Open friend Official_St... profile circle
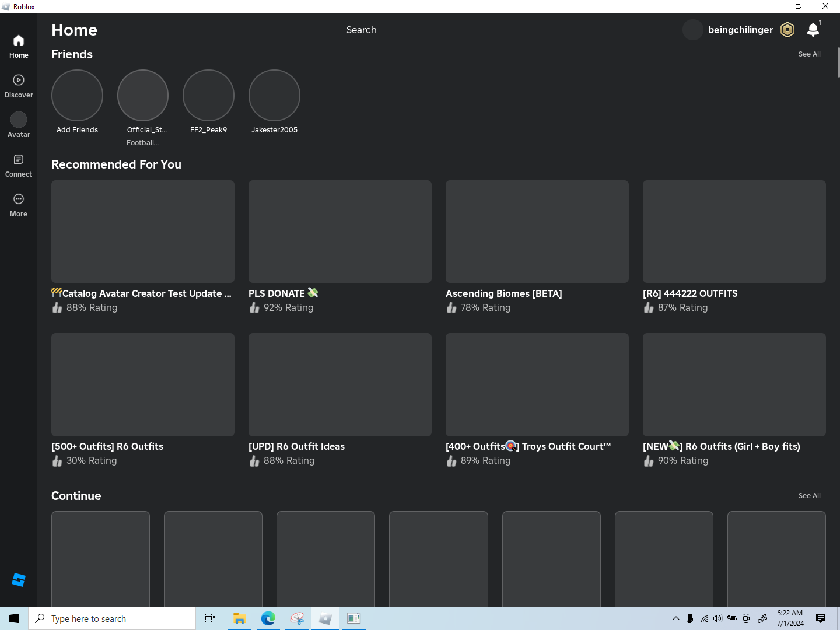840x630 pixels. click(143, 95)
